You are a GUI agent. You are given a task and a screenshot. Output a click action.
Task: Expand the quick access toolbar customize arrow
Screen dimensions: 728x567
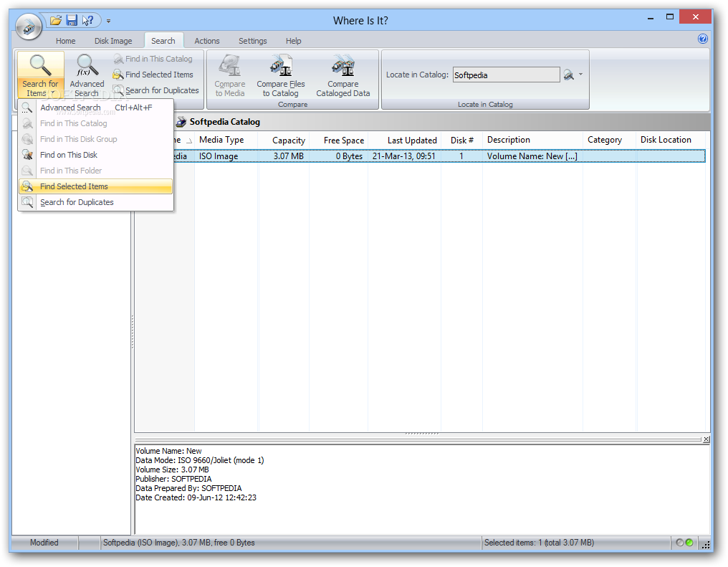pos(108,21)
